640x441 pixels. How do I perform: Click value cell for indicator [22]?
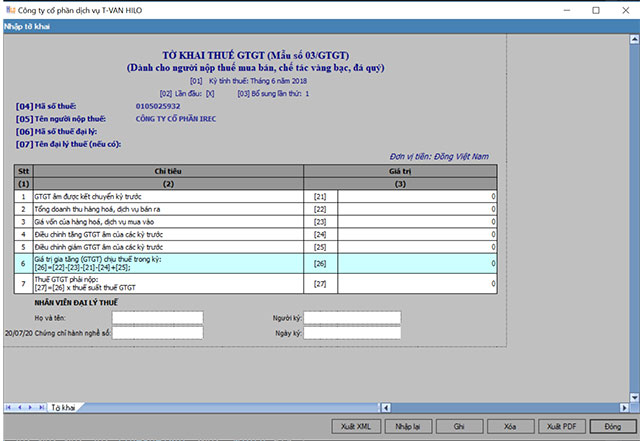point(417,209)
